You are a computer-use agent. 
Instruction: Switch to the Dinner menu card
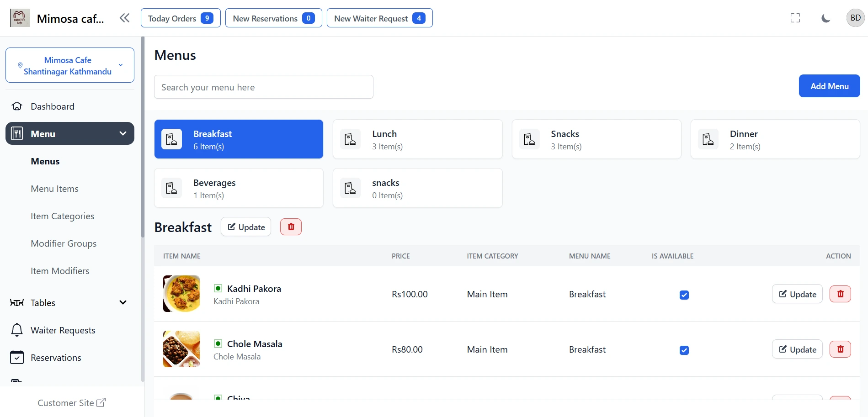775,139
